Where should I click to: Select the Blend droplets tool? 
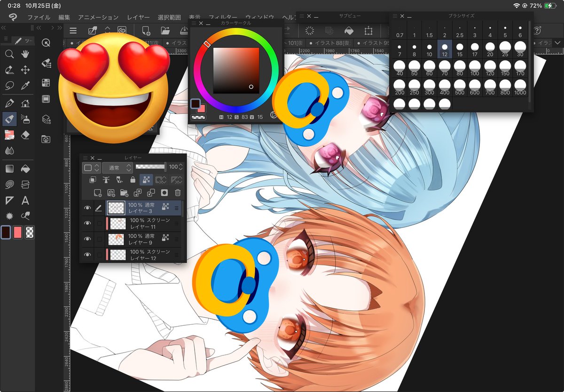(x=9, y=151)
